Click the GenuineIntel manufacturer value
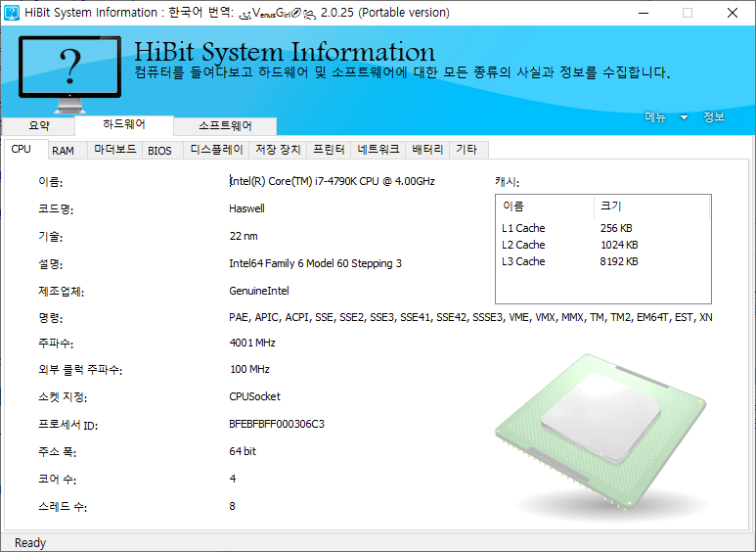The image size is (756, 552). click(x=259, y=291)
